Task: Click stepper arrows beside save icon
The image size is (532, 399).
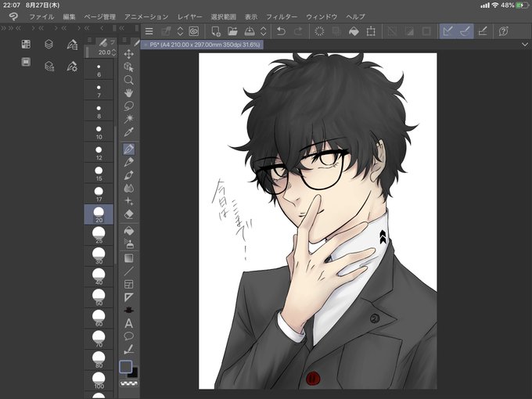Action: click(264, 31)
